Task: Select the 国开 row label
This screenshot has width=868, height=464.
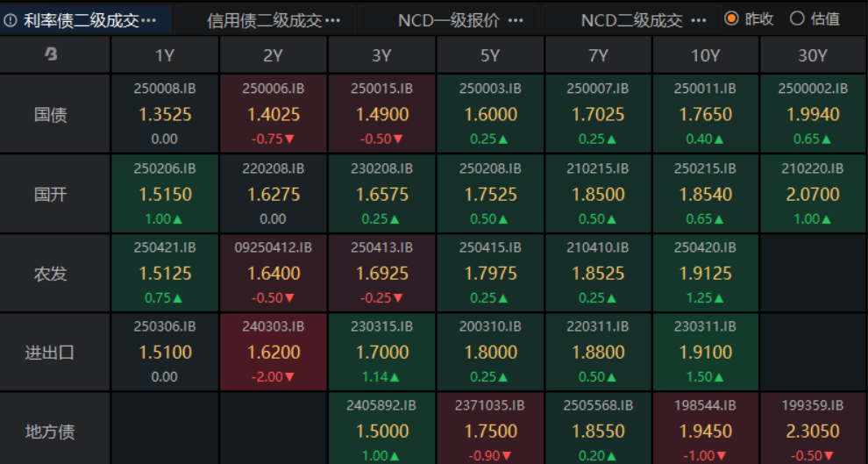Action: (51, 194)
